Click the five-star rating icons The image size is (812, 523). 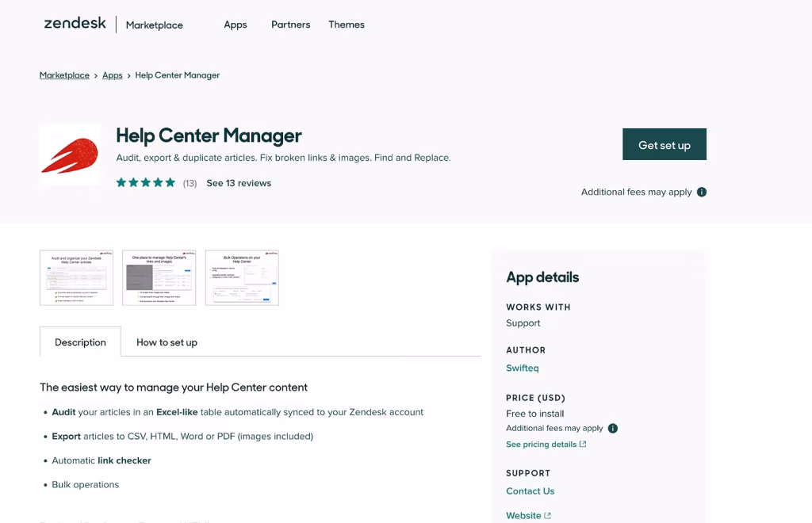click(146, 182)
